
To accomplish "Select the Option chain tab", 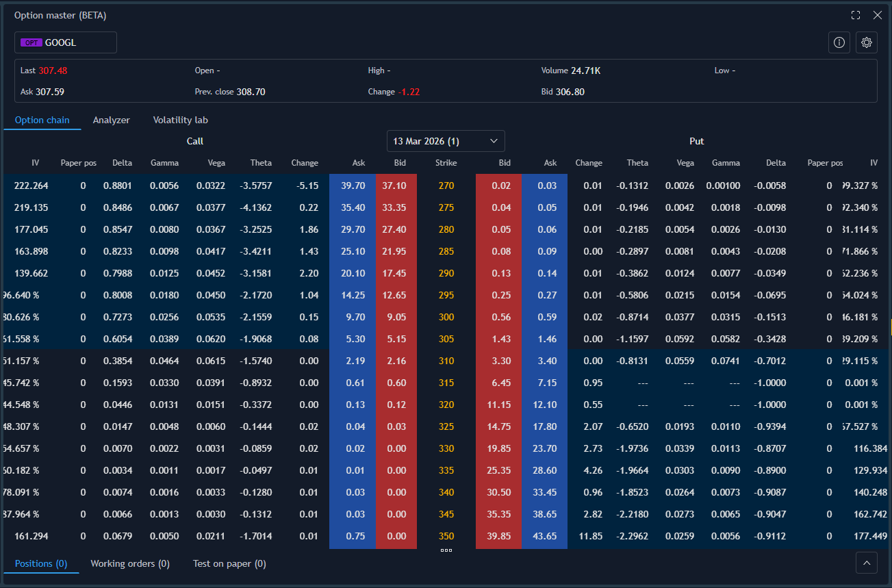I will [x=42, y=120].
